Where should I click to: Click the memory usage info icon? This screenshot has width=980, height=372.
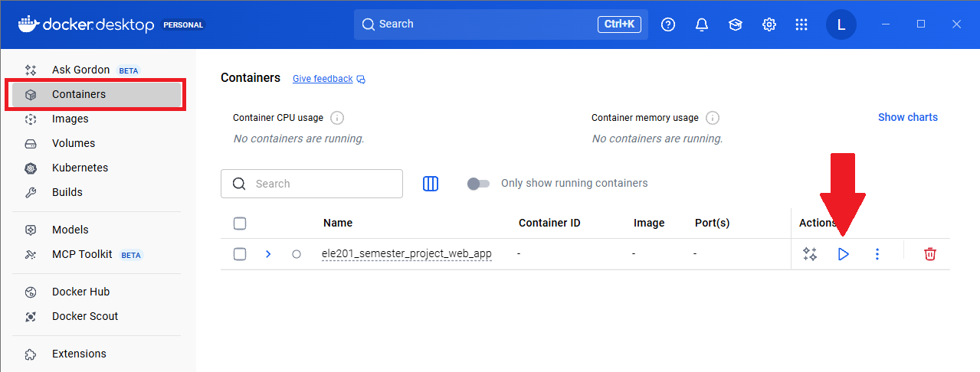click(712, 118)
